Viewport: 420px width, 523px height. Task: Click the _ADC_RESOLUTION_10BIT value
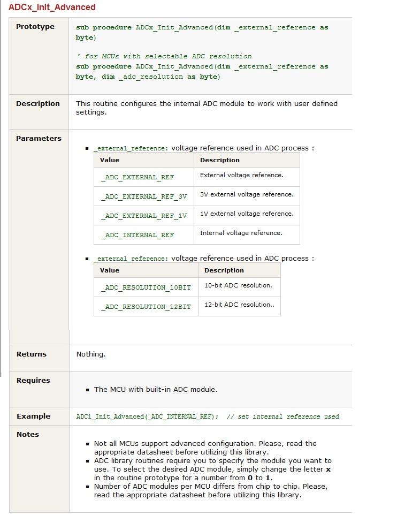[x=146, y=287]
